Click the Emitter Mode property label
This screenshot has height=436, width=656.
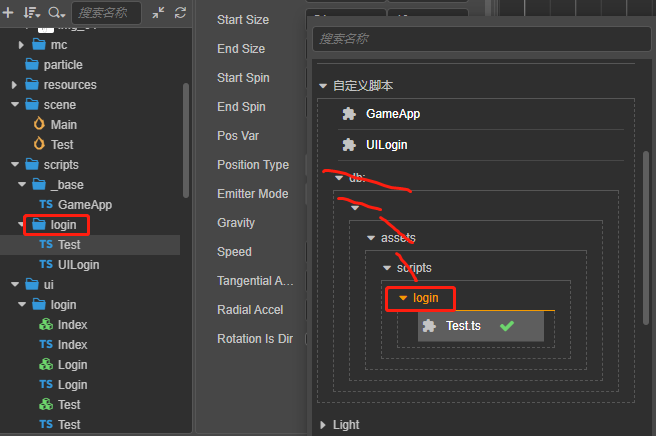(253, 194)
